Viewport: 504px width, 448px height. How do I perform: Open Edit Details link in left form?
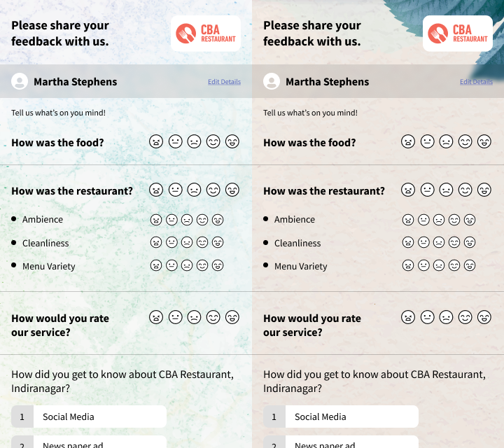coord(225,82)
